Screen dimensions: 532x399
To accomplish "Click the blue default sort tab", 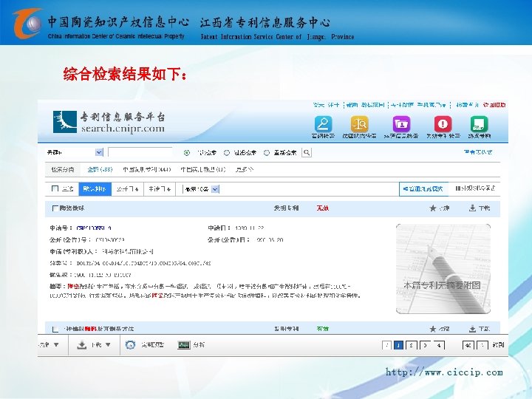I will click(95, 189).
